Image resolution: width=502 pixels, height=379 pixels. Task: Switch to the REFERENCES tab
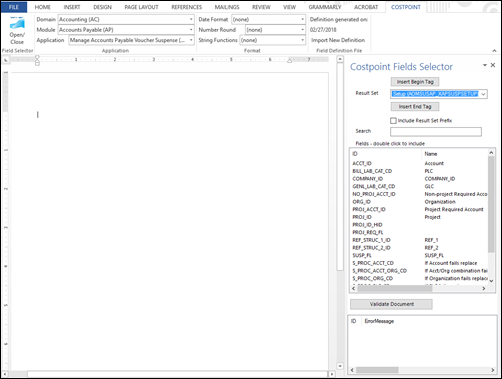click(x=187, y=7)
